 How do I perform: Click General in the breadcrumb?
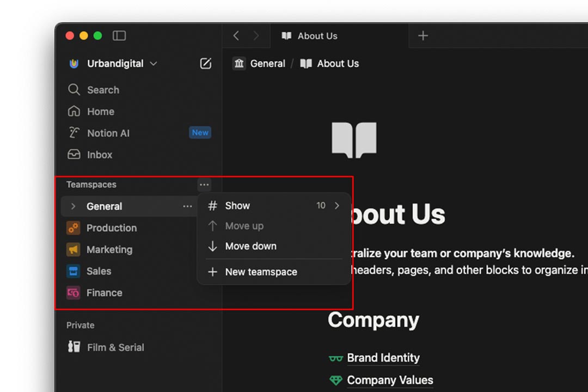tap(268, 63)
